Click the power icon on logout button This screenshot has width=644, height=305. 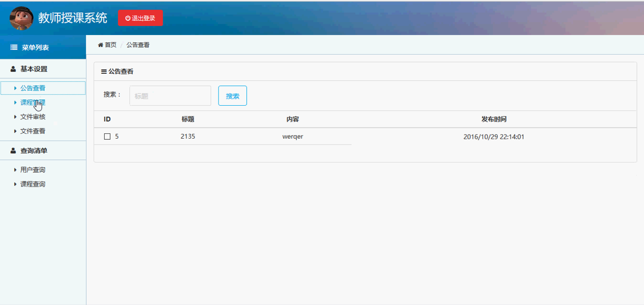pyautogui.click(x=128, y=18)
